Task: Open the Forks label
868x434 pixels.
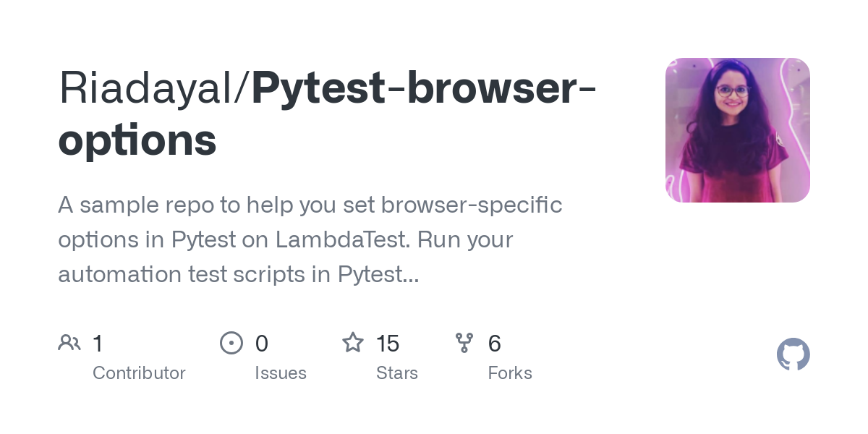Action: (510, 373)
